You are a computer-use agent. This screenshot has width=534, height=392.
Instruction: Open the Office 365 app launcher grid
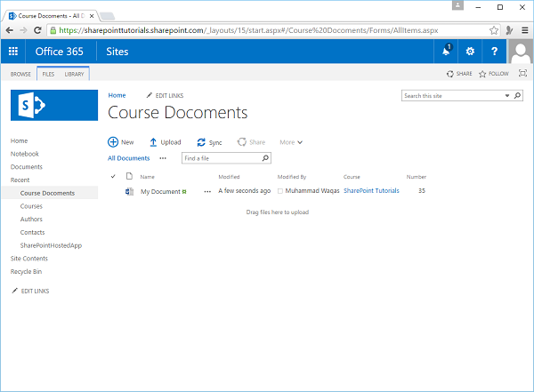click(x=13, y=52)
